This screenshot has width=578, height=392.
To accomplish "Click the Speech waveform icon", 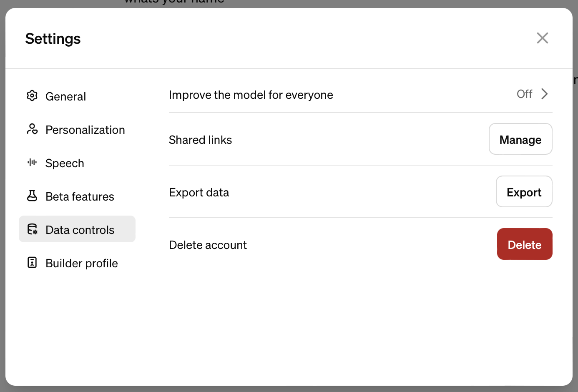I will pyautogui.click(x=32, y=163).
